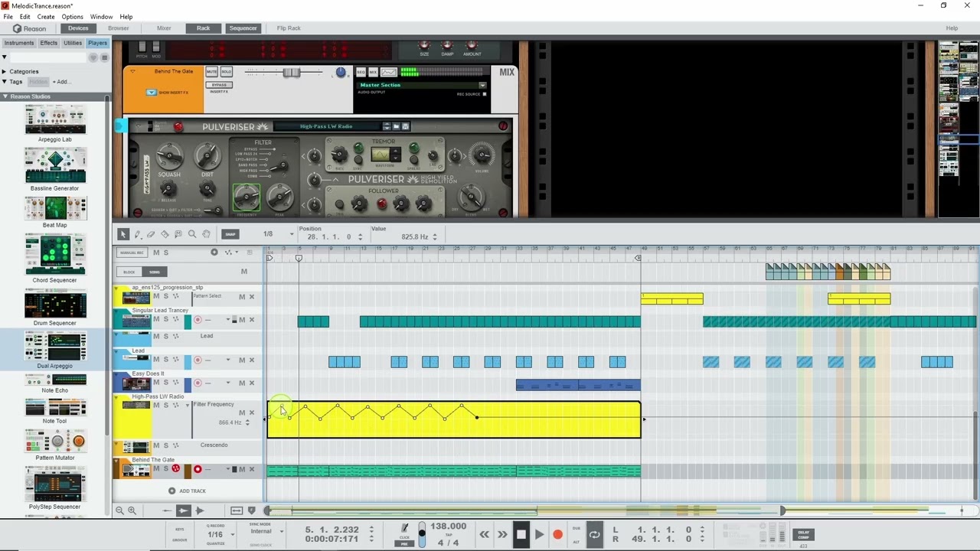Select the Instruments tab
This screenshot has width=980, height=551.
pos(19,43)
